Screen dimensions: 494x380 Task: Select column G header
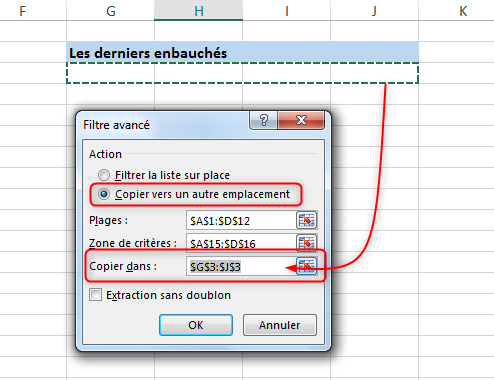(x=111, y=11)
